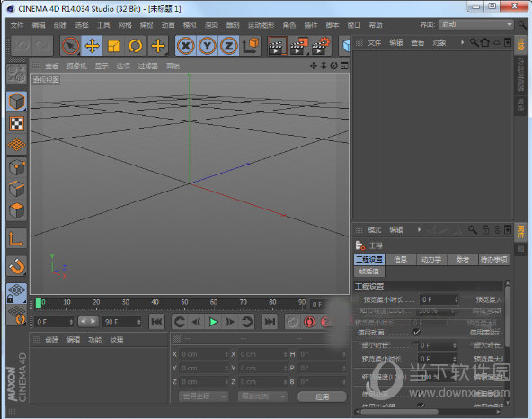532x419 pixels.
Task: Open 界面 启动 layout dropdown
Action: [475, 24]
